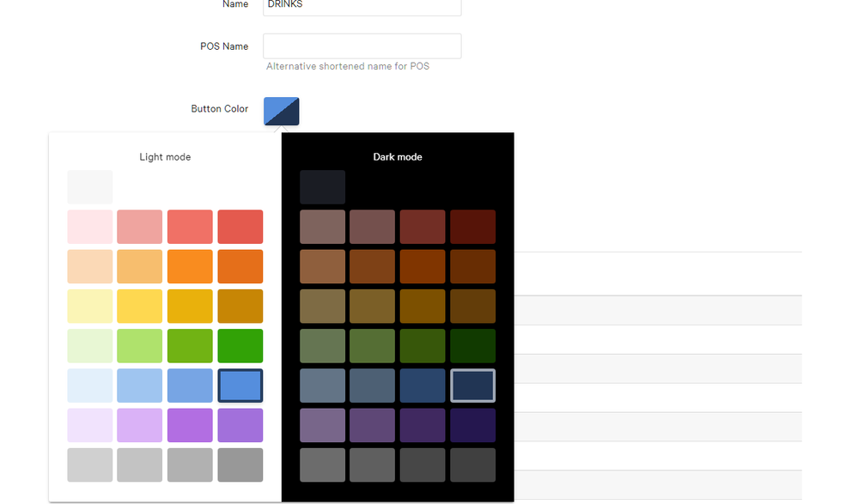This screenshot has width=858, height=504.
Task: Pick the lightest brown-orange Dark mode swatch
Action: [323, 266]
